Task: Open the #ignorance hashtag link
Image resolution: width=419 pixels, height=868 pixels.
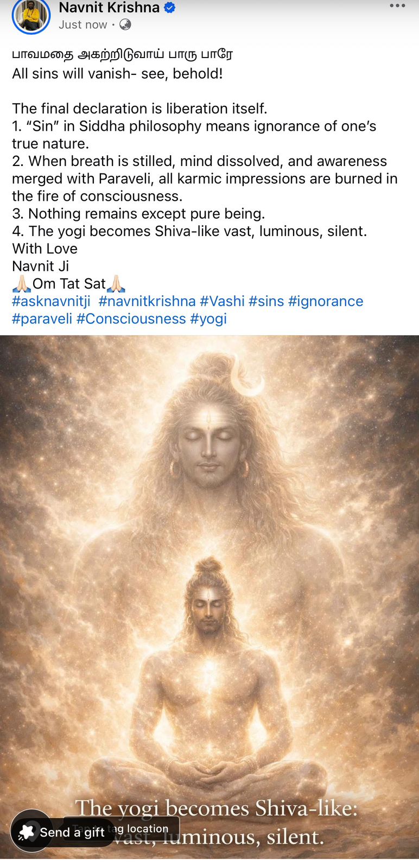Action: (x=326, y=301)
